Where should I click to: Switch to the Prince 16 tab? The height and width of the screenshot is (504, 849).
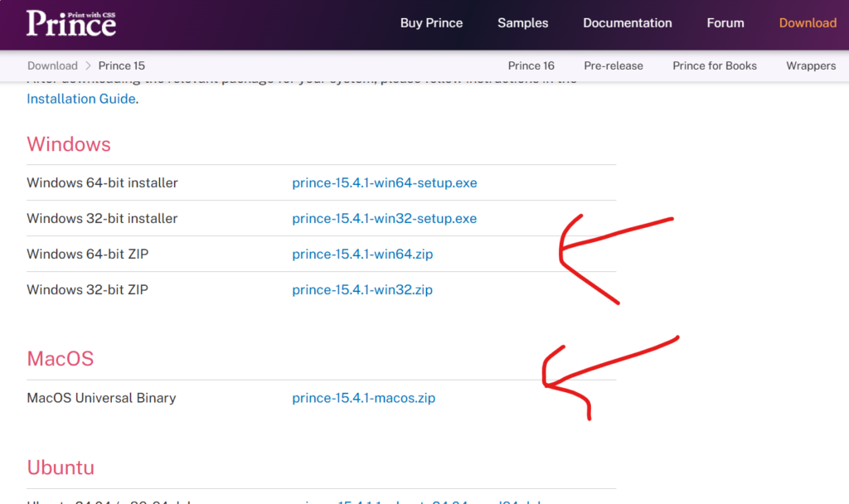point(531,65)
